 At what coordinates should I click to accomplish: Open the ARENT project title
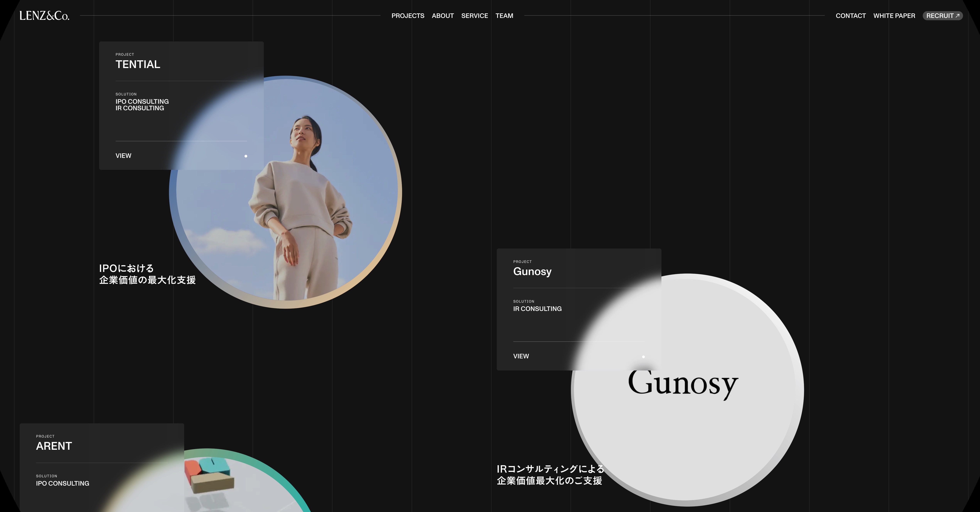54,446
